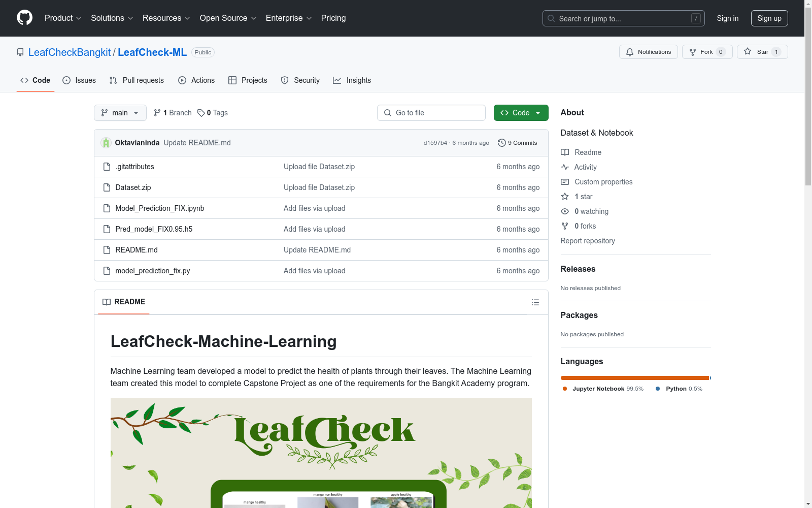Viewport: 812px width, 508px height.
Task: Open the Dataset.zip file
Action: coord(133,187)
